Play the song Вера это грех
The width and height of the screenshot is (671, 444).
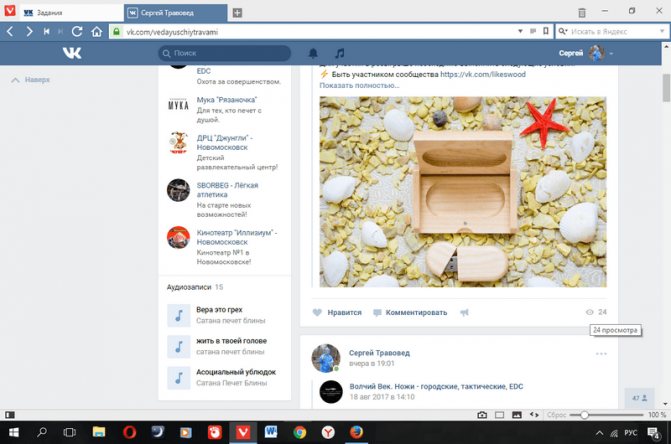click(178, 315)
